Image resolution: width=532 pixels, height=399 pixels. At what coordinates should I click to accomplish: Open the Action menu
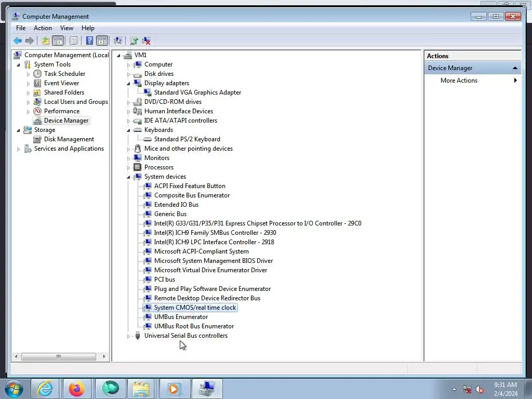[43, 28]
